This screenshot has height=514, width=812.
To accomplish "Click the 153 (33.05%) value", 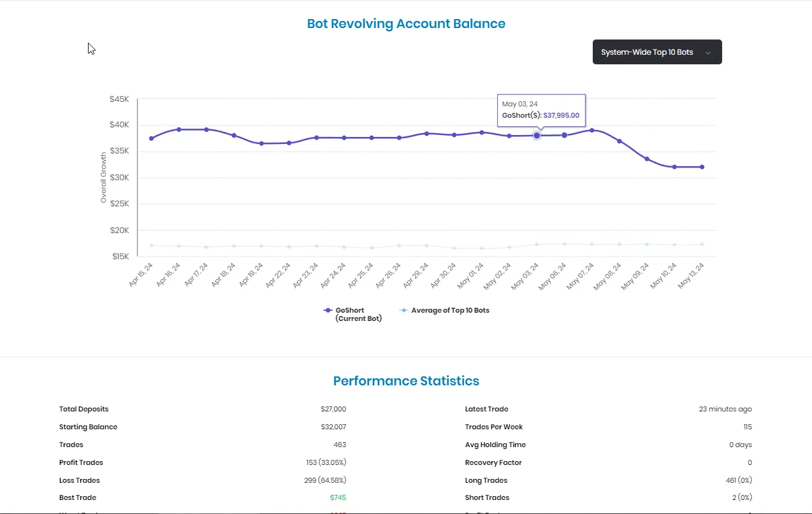I will pyautogui.click(x=326, y=462).
